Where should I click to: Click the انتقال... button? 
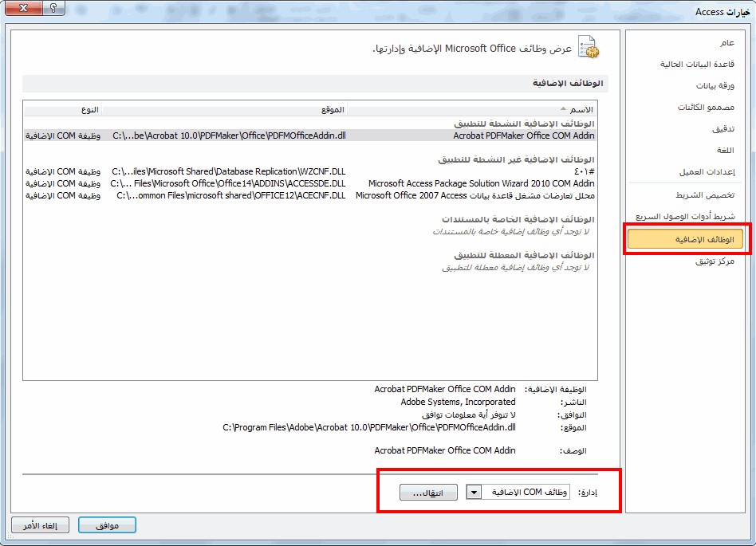tap(428, 493)
